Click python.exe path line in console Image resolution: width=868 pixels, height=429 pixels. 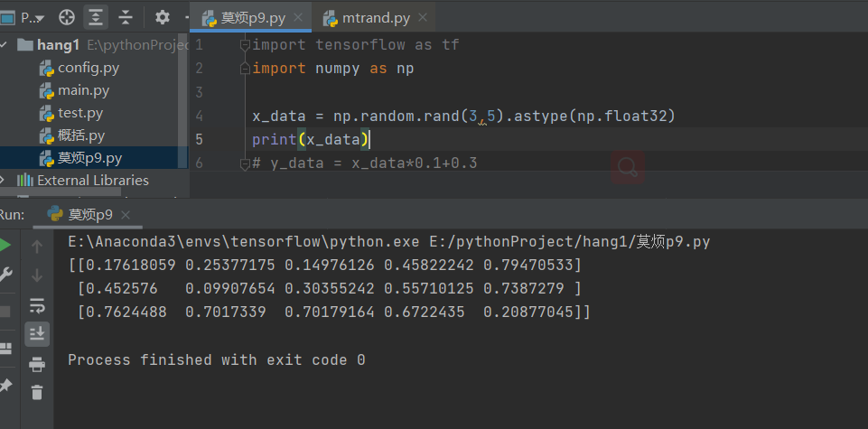[388, 242]
